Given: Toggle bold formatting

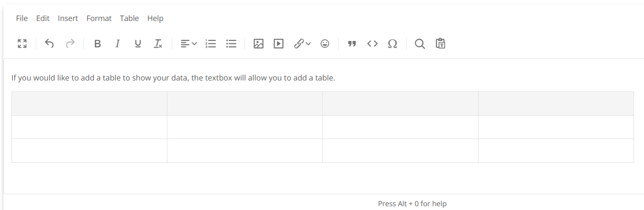Looking at the screenshot, I should point(97,44).
